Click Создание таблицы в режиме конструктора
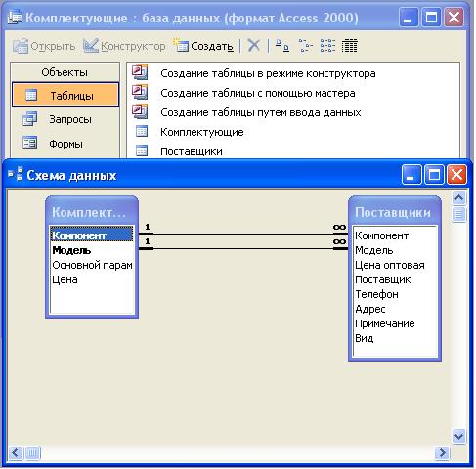The image size is (476, 469). point(268,73)
